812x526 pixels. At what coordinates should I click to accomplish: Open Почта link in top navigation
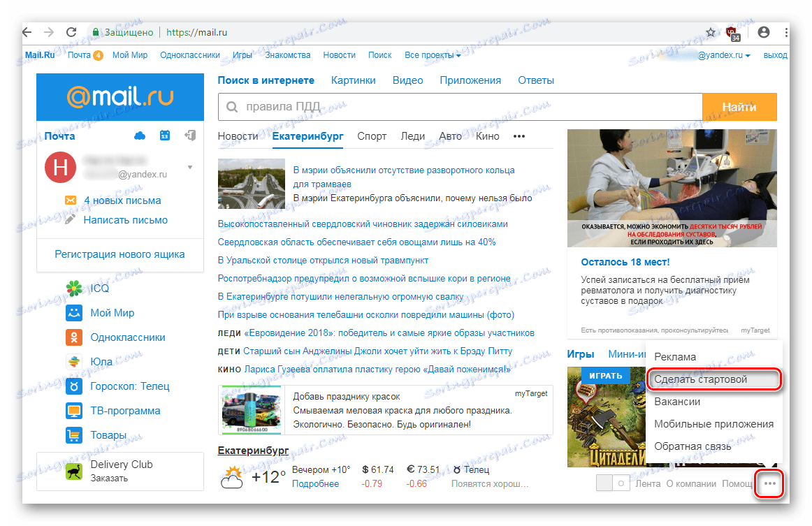(x=79, y=55)
